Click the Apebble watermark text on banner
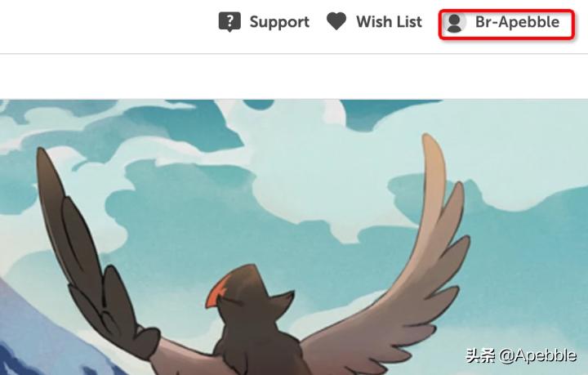The image size is (588, 375). (x=521, y=355)
